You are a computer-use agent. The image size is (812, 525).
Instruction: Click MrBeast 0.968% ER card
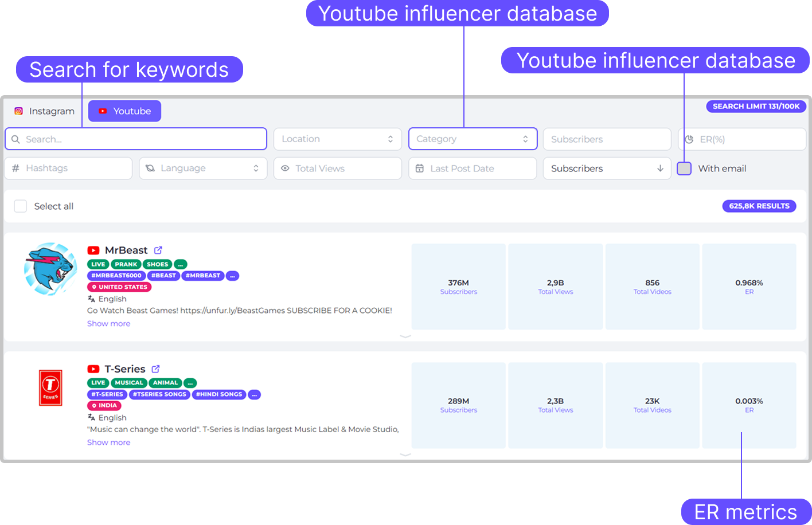click(x=749, y=287)
